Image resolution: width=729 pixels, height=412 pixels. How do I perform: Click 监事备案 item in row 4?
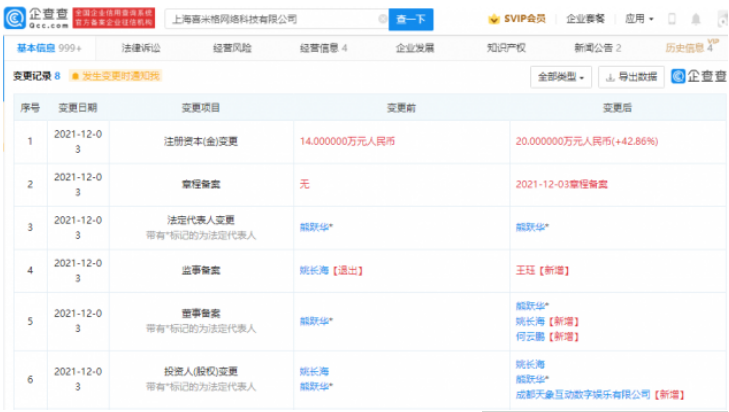[201, 270]
